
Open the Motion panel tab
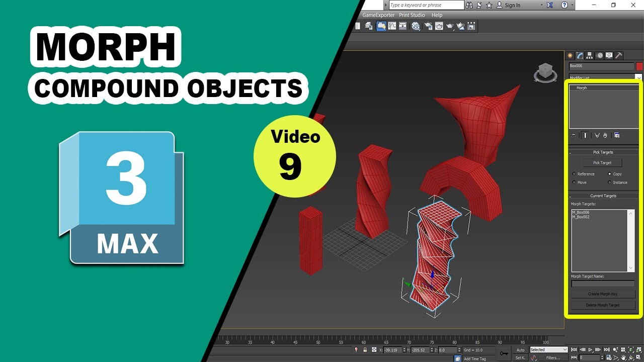click(x=600, y=55)
